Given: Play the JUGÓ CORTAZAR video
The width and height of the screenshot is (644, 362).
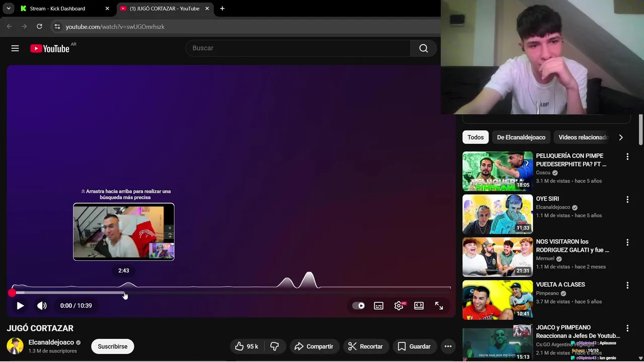Looking at the screenshot, I should tap(20, 306).
